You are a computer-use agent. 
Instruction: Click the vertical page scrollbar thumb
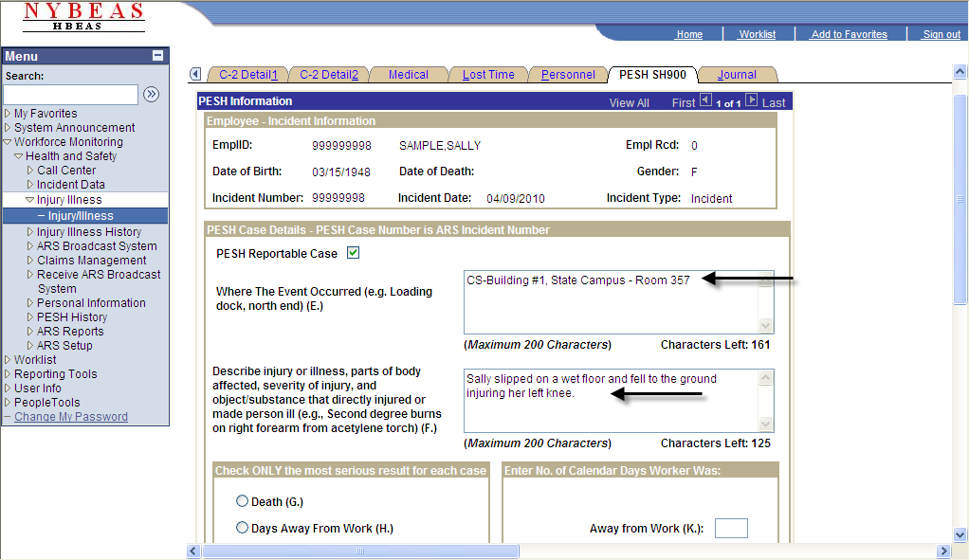[960, 199]
